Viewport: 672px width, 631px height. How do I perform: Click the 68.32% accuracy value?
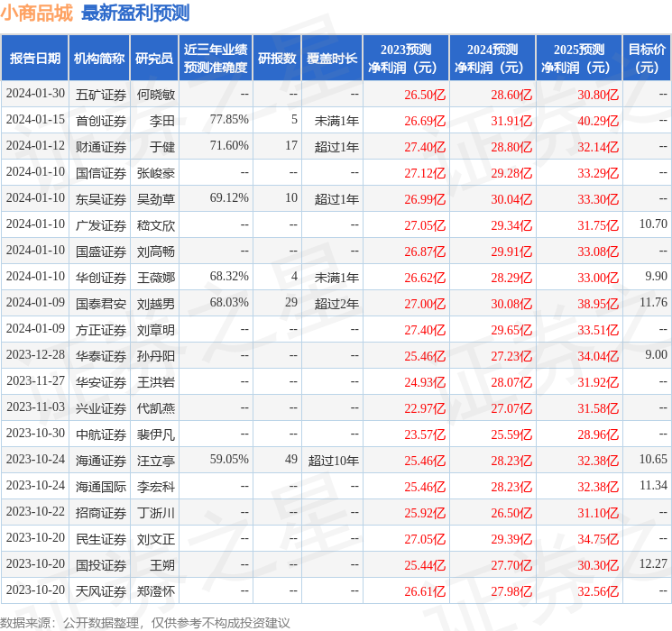tap(229, 277)
